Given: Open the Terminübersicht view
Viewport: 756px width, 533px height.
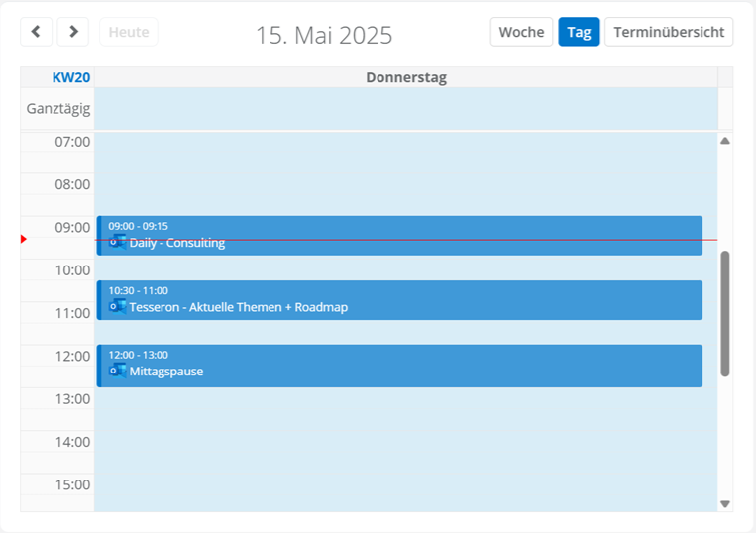Looking at the screenshot, I should (669, 32).
